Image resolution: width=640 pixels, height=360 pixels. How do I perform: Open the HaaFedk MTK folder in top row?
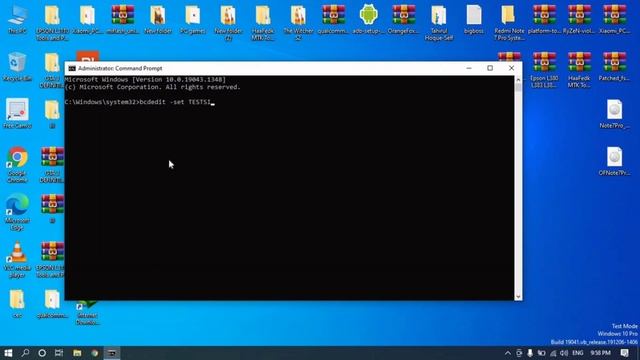click(x=263, y=22)
